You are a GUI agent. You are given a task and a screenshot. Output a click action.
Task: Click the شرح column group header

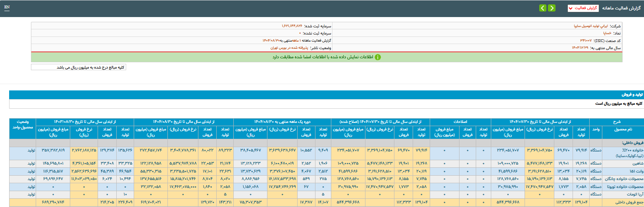[x=616, y=122]
